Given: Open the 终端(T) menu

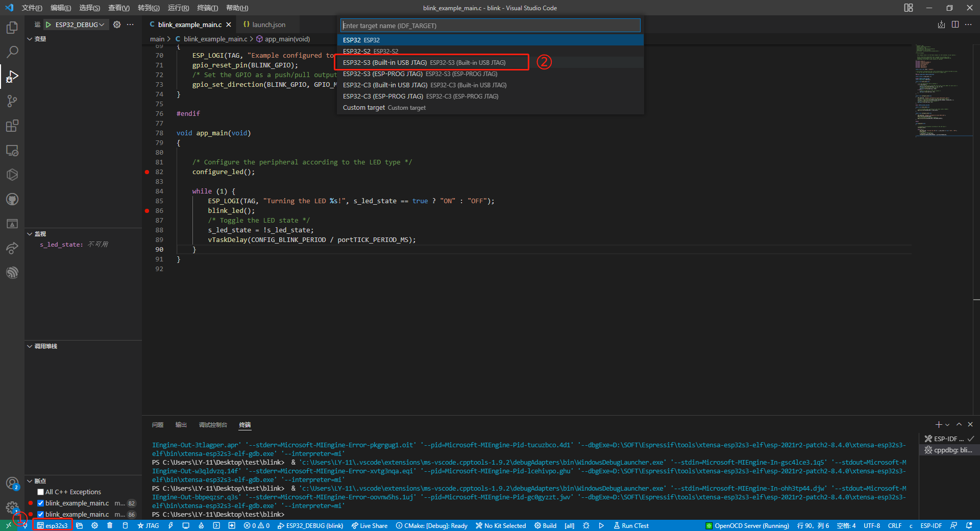Looking at the screenshot, I should [x=208, y=8].
